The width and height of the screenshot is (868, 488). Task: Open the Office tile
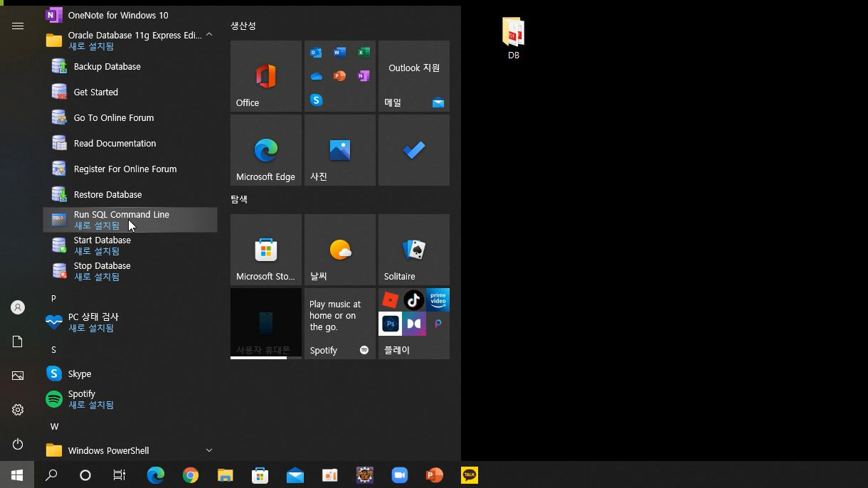266,76
